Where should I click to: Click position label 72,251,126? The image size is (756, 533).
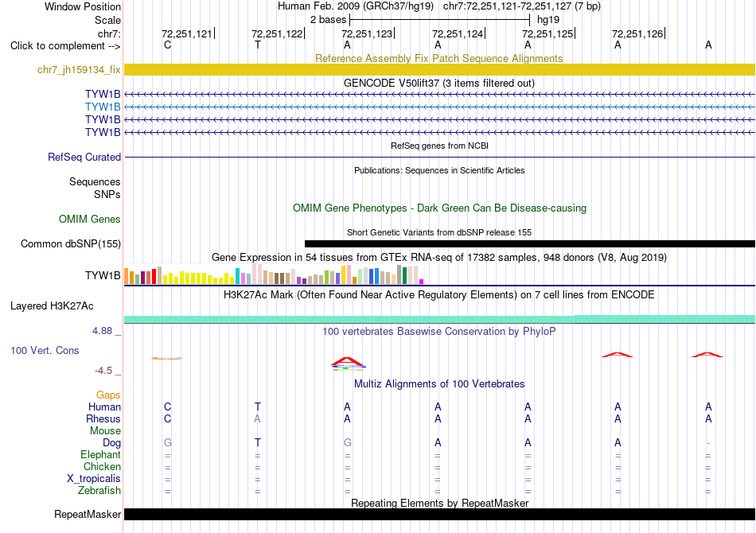point(638,33)
